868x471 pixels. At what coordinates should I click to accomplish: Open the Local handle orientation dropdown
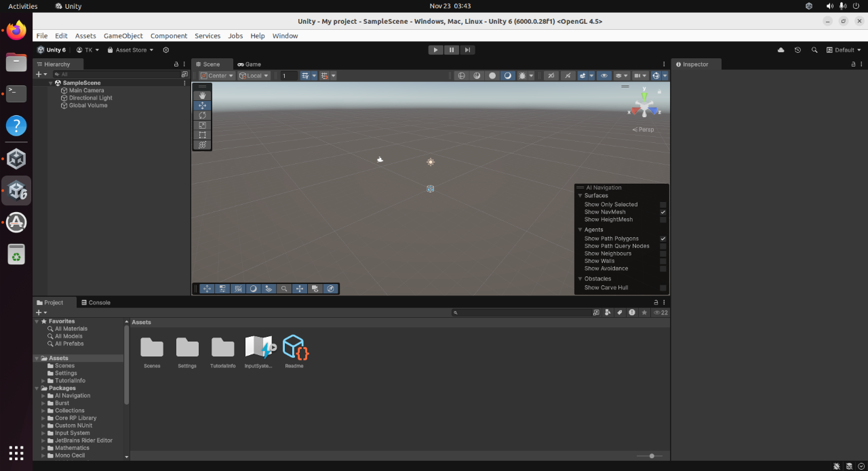tap(254, 75)
